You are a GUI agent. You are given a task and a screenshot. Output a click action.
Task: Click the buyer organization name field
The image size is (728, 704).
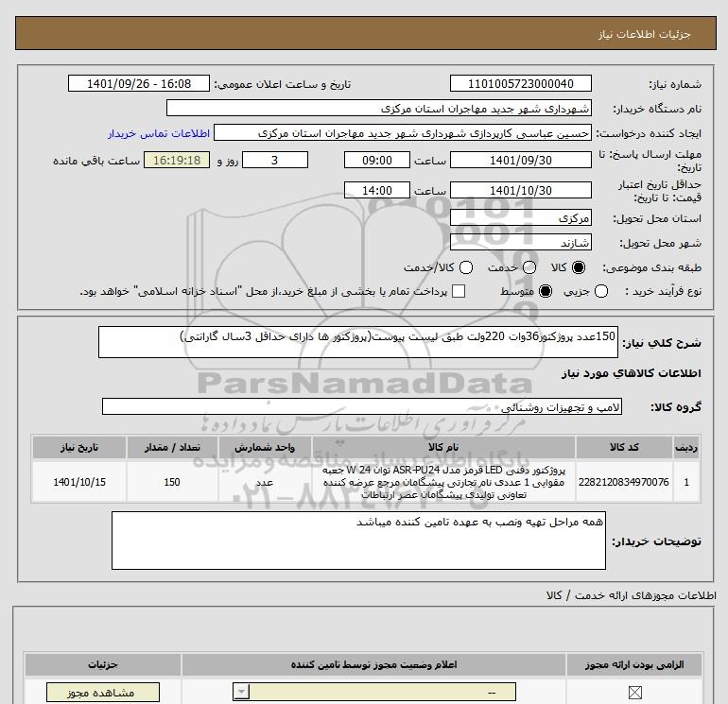coord(379,108)
